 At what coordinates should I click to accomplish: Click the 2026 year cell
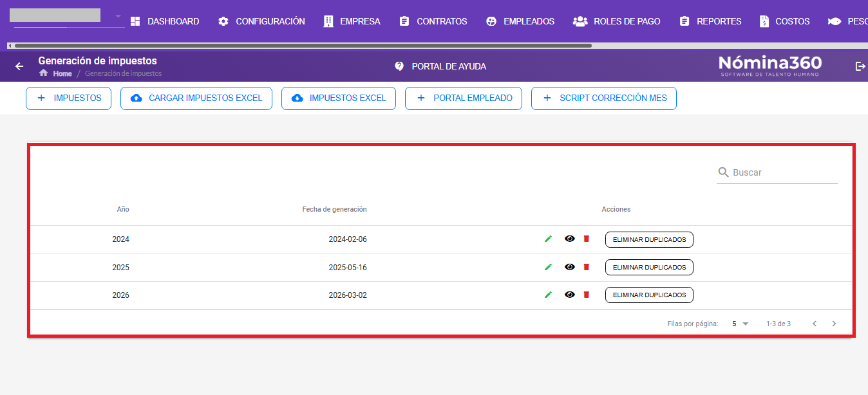coord(120,295)
